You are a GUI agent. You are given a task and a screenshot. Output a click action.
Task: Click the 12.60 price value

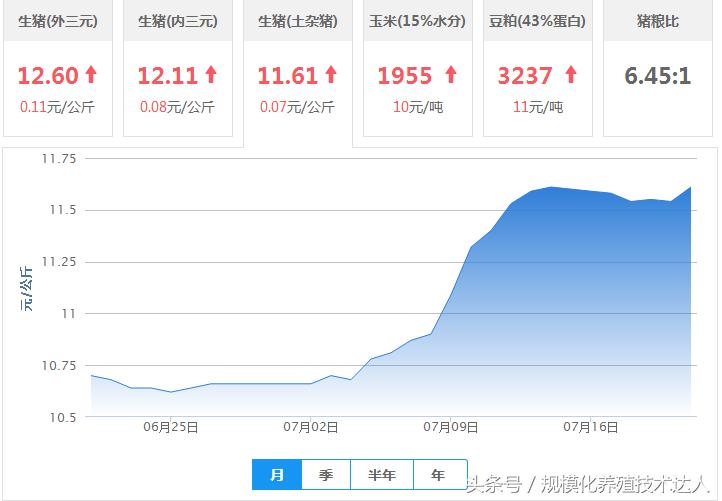pyautogui.click(x=48, y=76)
